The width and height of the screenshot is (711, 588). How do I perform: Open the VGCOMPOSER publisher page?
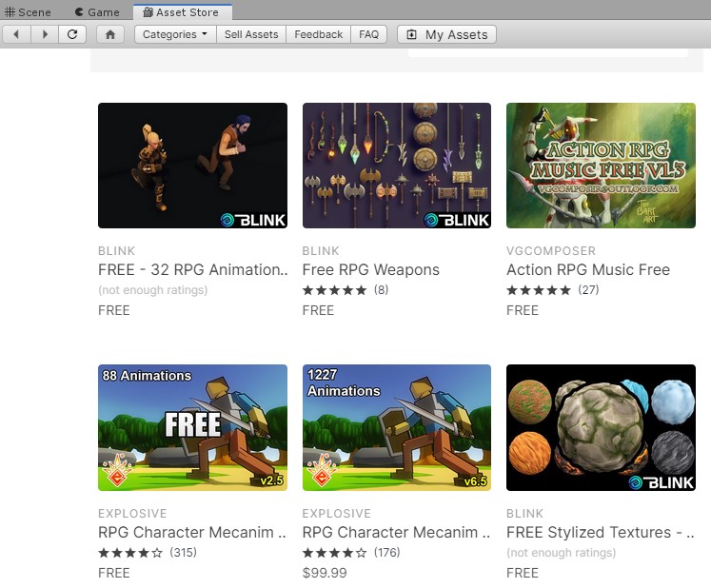pyautogui.click(x=551, y=250)
